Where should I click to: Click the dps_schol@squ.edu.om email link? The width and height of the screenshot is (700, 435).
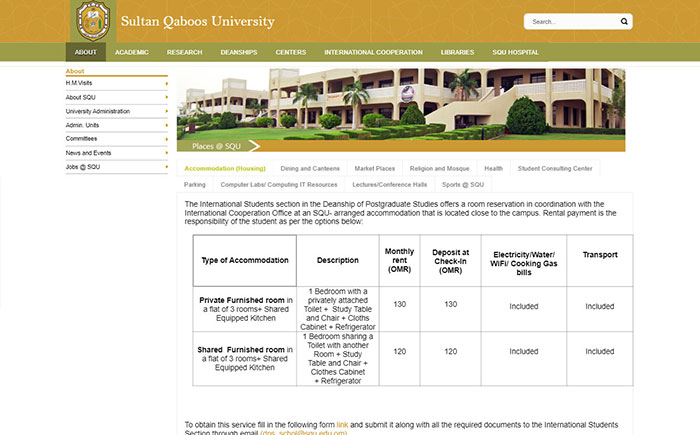click(x=304, y=432)
